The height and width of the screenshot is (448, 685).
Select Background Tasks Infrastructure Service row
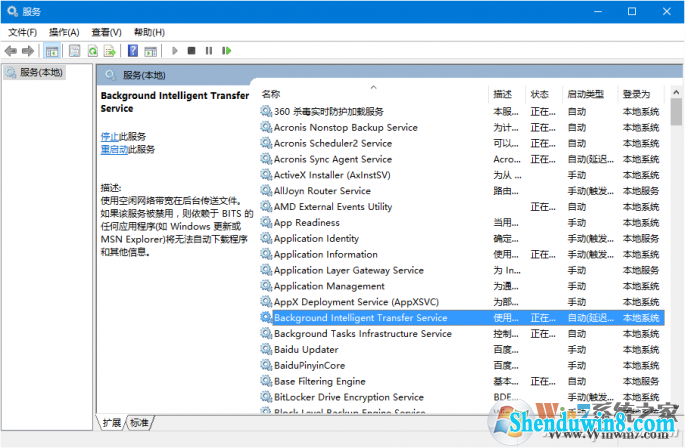462,333
